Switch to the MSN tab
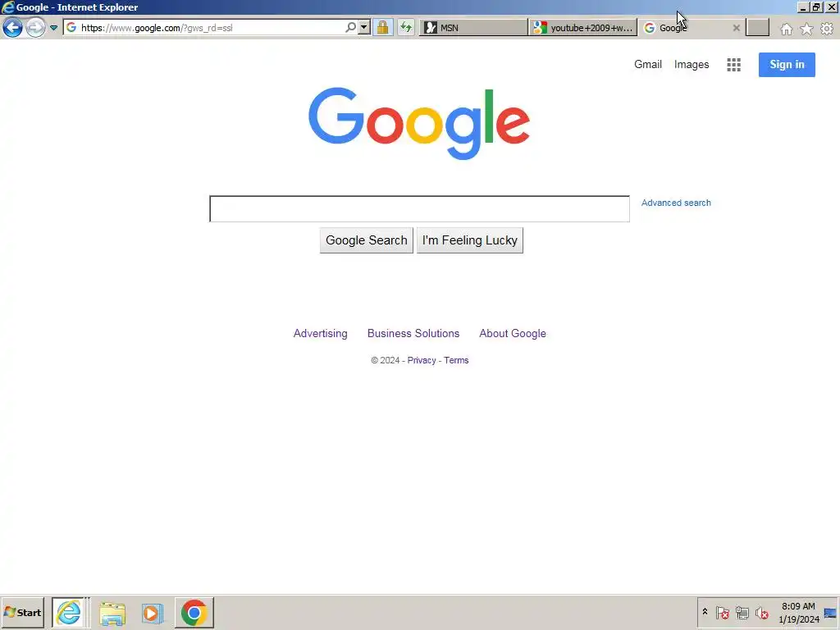840x630 pixels. click(x=473, y=28)
